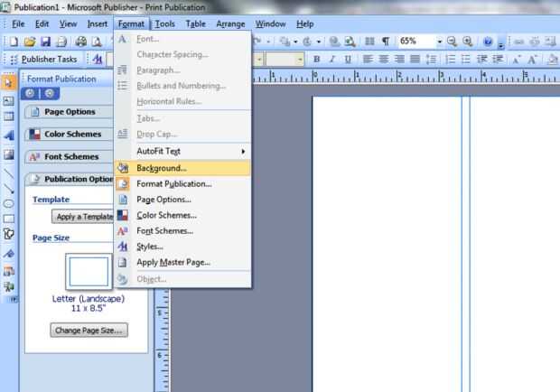Image resolution: width=560 pixels, height=392 pixels.
Task: Open the toolbar options dropdown arrow
Action: tap(500, 42)
